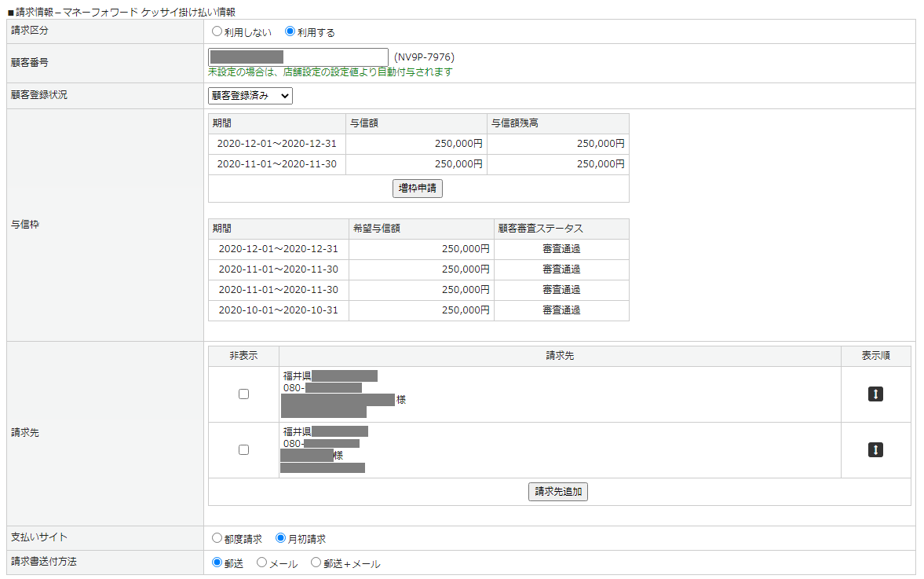This screenshot has width=924, height=579.
Task: Select 郵送+メール invoice delivery option
Action: (x=316, y=563)
